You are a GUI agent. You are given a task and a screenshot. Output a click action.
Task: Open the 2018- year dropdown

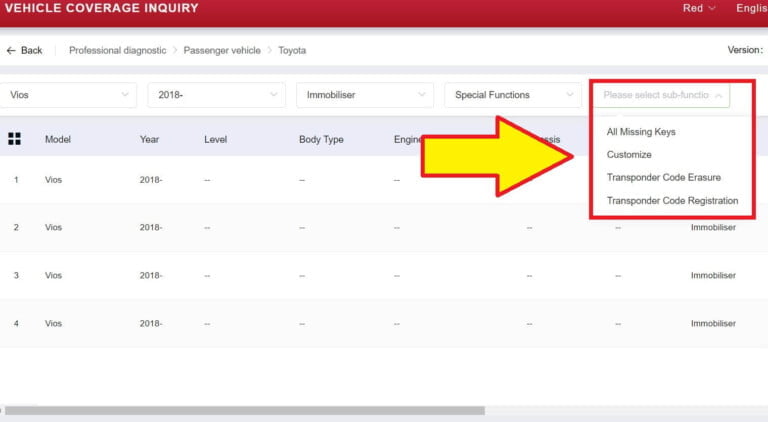[x=216, y=95]
